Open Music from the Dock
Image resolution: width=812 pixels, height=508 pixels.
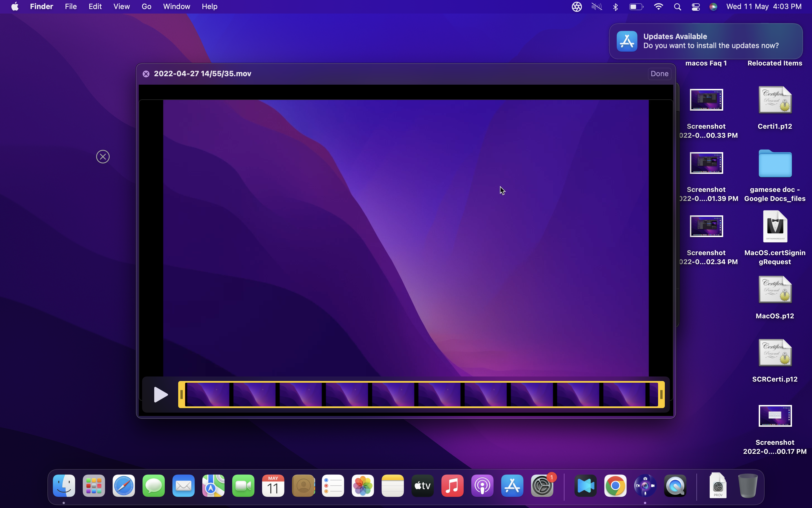tap(452, 485)
